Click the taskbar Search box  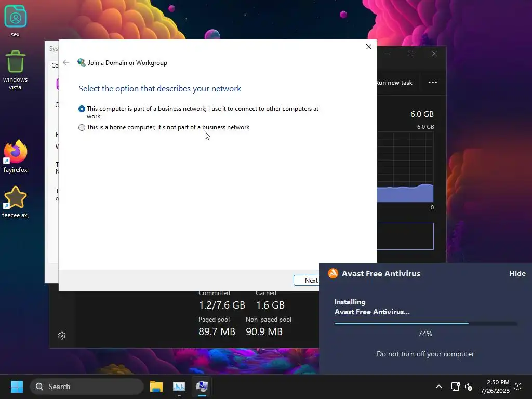point(87,387)
